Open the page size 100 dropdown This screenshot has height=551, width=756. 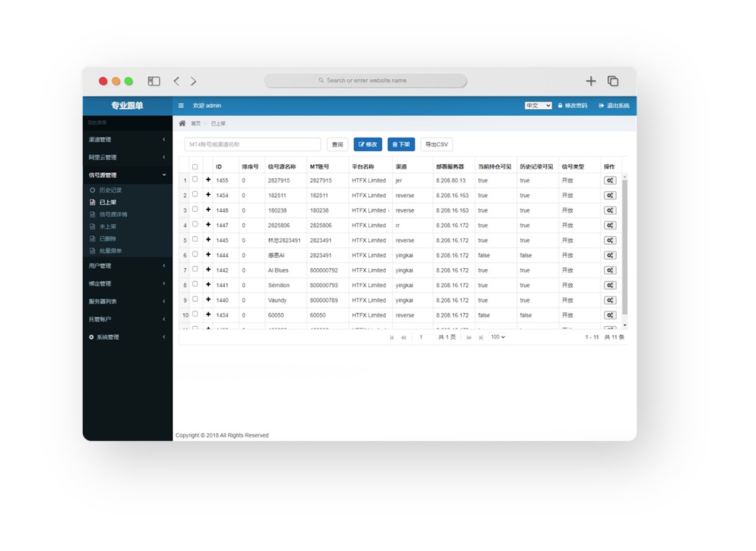coord(498,337)
